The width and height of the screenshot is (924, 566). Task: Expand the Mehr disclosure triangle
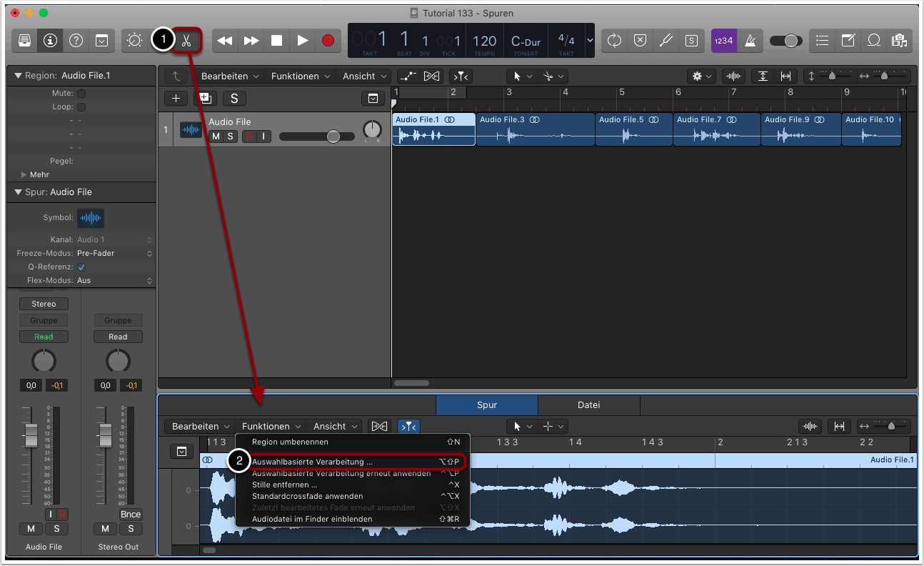pos(24,174)
